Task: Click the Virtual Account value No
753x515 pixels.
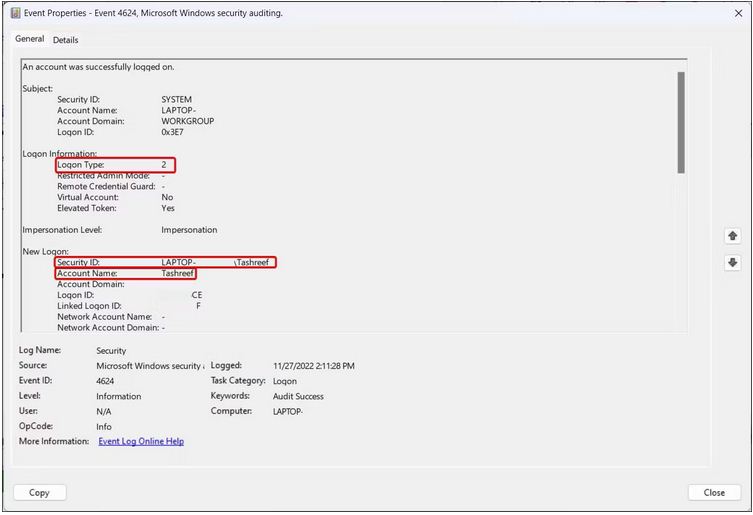Action: coord(167,197)
